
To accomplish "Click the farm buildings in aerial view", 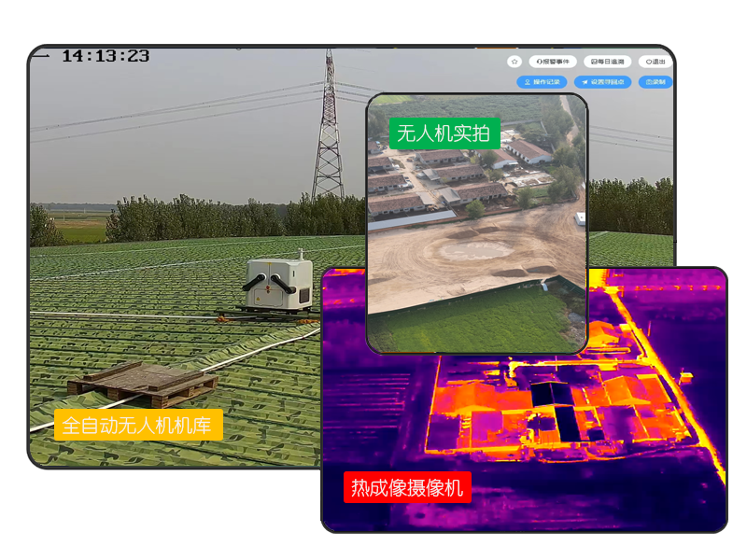I will [x=439, y=177].
